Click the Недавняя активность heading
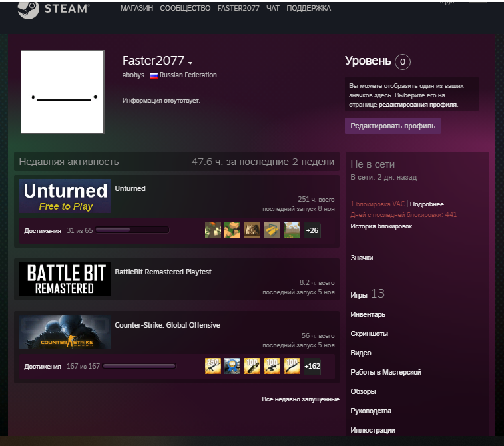504x446 pixels. click(x=69, y=162)
